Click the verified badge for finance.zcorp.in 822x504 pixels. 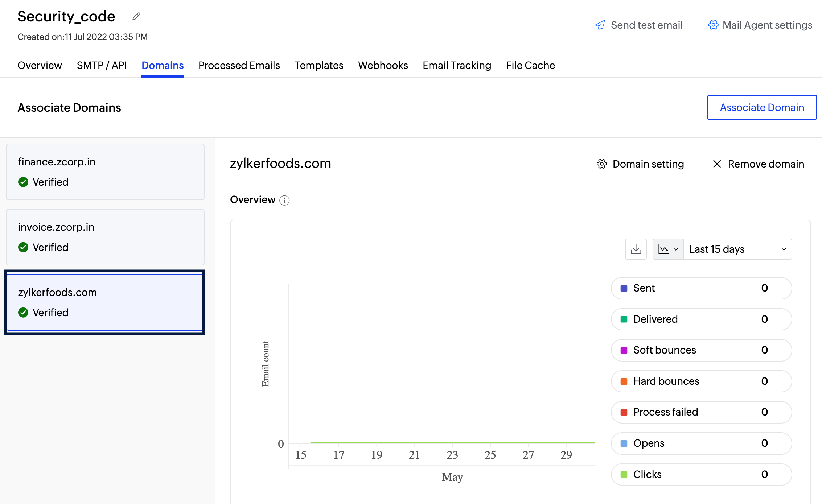click(23, 182)
